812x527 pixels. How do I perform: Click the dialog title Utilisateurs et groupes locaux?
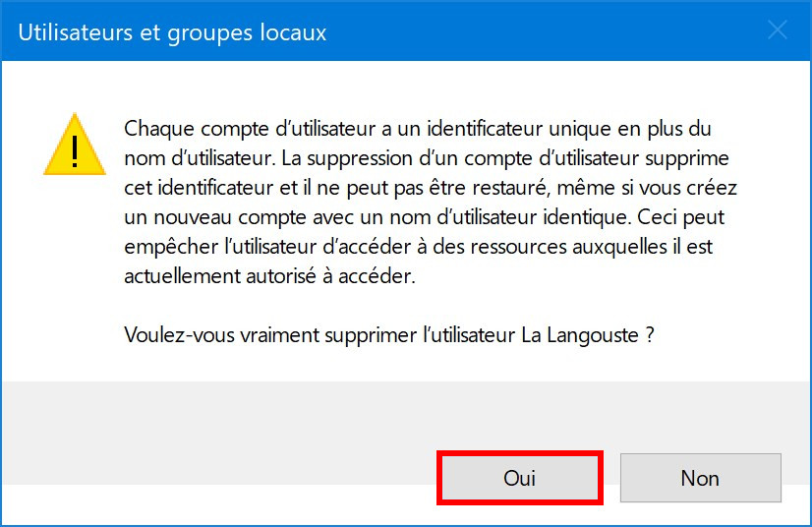172,32
